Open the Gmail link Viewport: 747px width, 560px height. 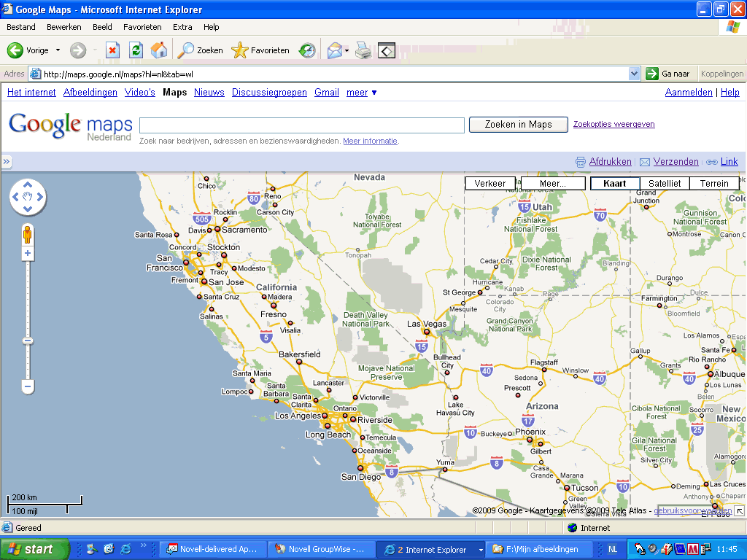pos(327,93)
